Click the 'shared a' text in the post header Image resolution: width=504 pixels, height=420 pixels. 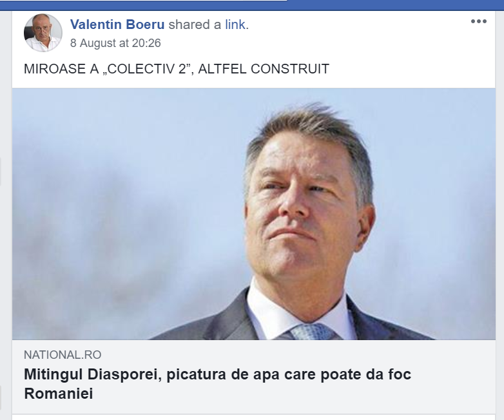point(195,24)
